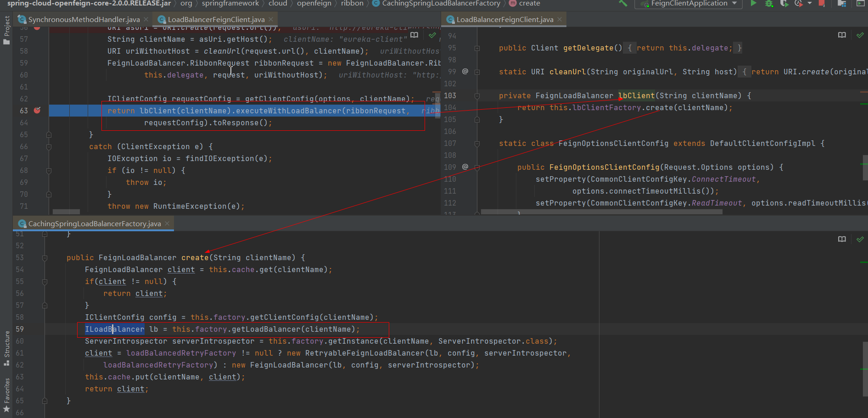The width and height of the screenshot is (868, 418).
Task: Click ILoadBalancer type on line 59
Action: coord(114,329)
